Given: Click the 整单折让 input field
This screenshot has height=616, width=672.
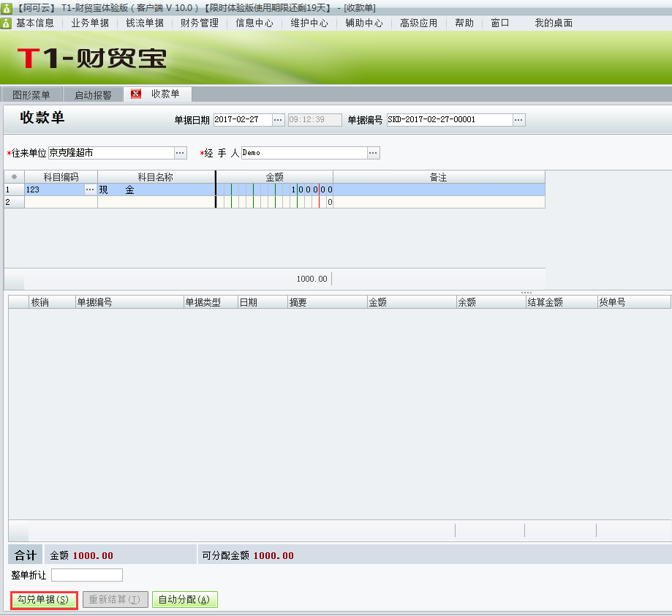Looking at the screenshot, I should [x=86, y=575].
